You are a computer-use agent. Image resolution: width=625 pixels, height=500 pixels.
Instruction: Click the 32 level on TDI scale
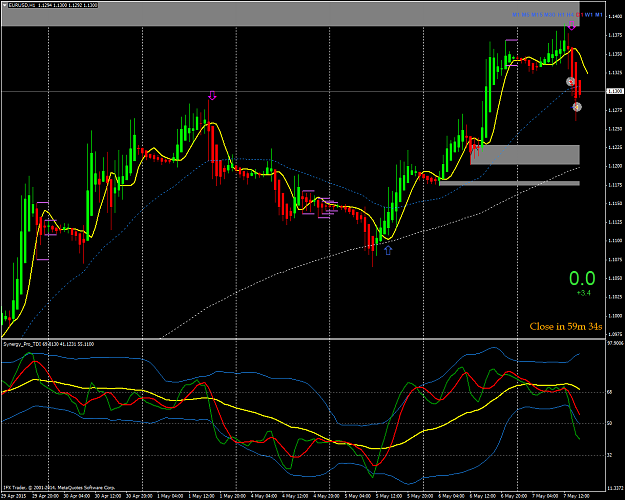(x=609, y=455)
